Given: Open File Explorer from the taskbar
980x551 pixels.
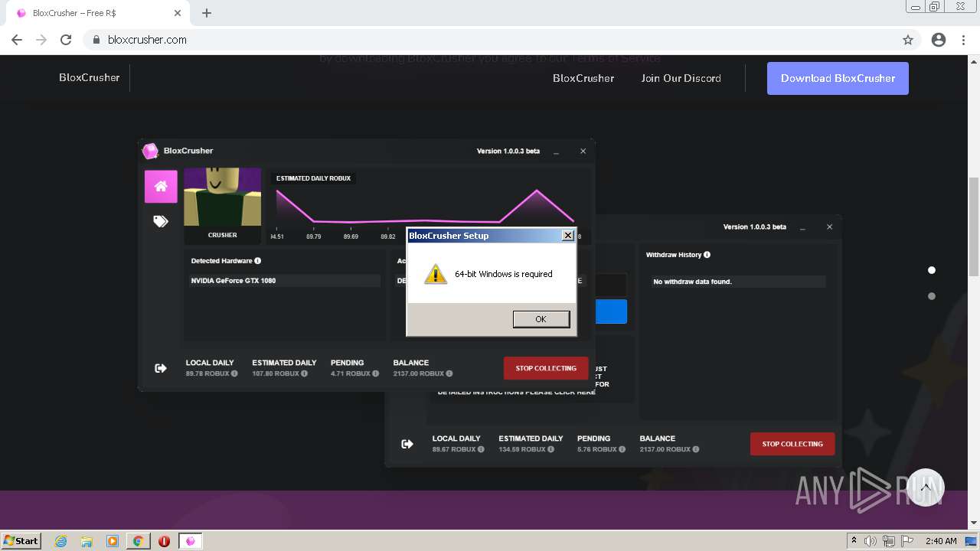Looking at the screenshot, I should (x=87, y=541).
